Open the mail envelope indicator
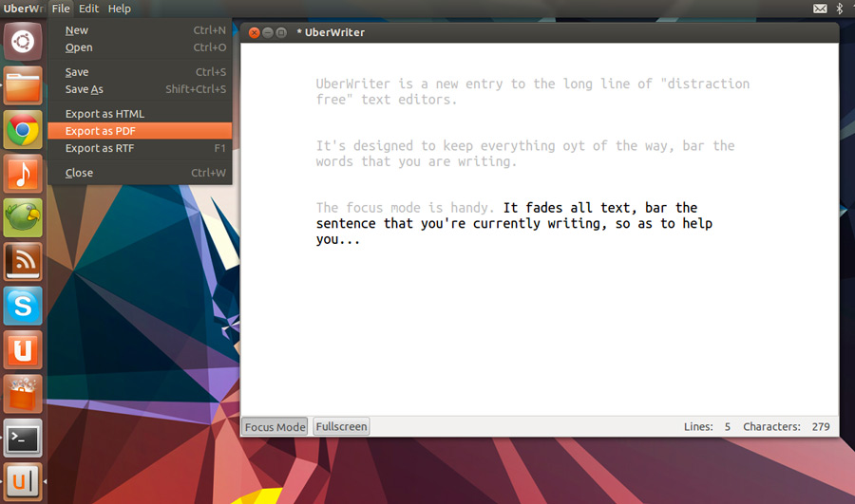The image size is (855, 504). [820, 9]
